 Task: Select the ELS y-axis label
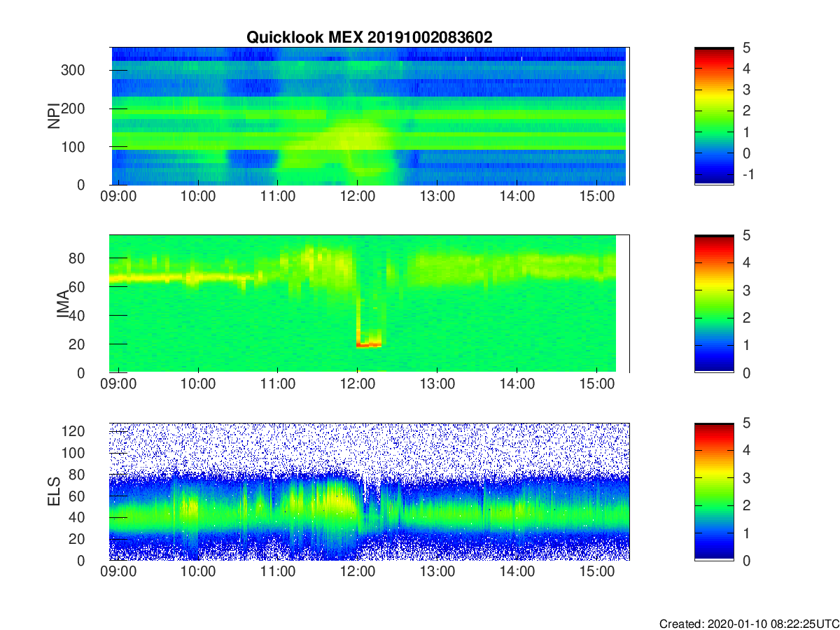pyautogui.click(x=52, y=492)
